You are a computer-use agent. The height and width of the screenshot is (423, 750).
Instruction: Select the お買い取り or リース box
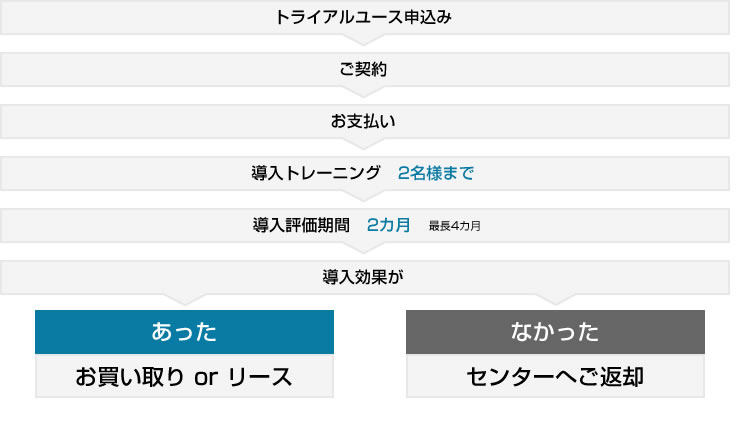click(x=184, y=376)
